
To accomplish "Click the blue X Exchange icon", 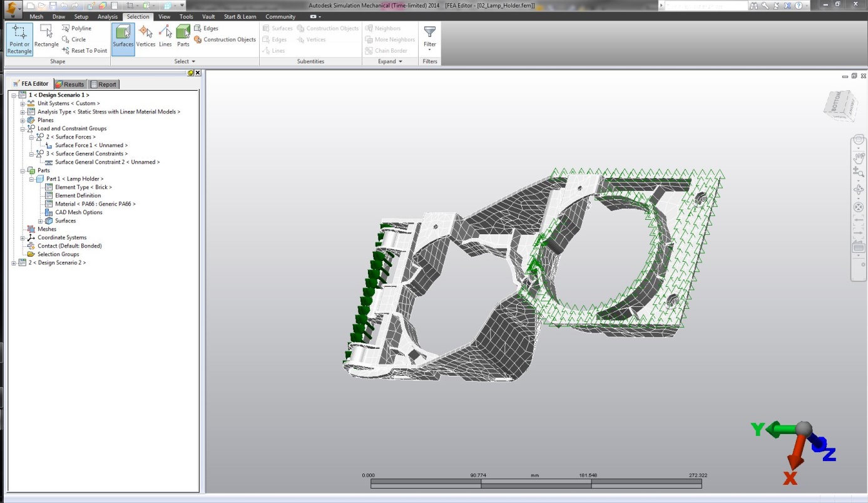I will tap(788, 5).
